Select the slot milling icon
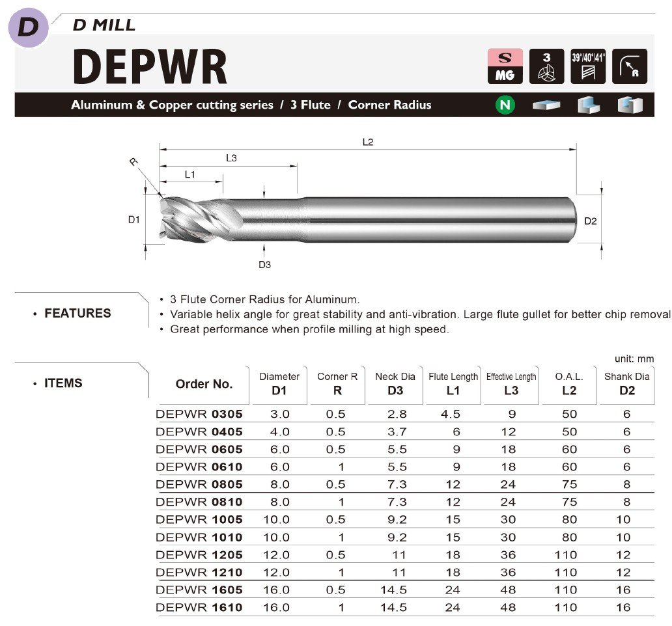The width and height of the screenshot is (672, 626). [630, 105]
